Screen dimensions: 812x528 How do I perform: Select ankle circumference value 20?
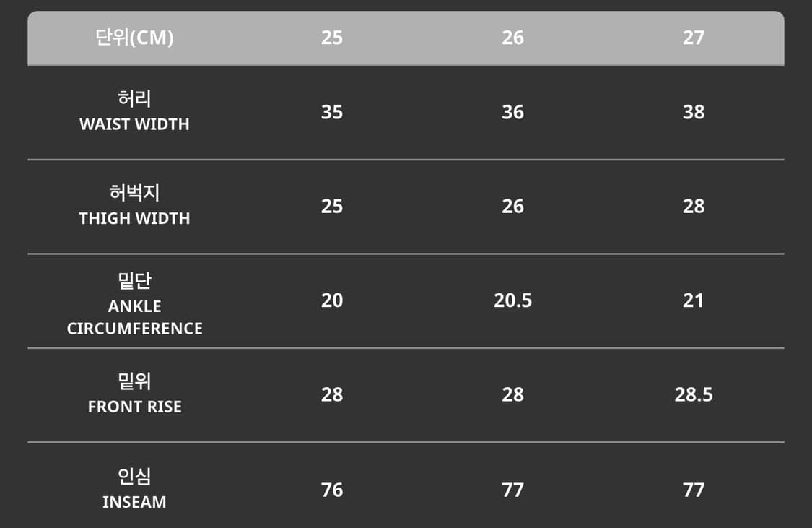[332, 300]
